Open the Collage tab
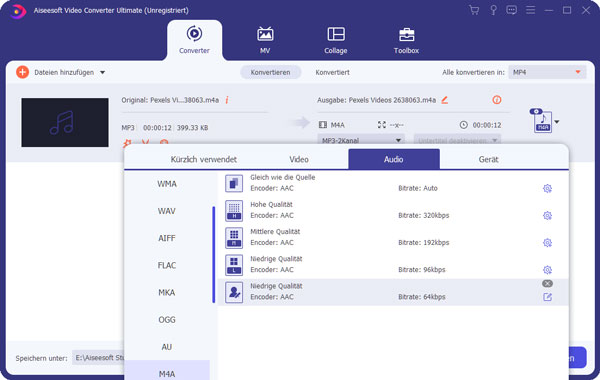The width and height of the screenshot is (600, 380). click(336, 40)
